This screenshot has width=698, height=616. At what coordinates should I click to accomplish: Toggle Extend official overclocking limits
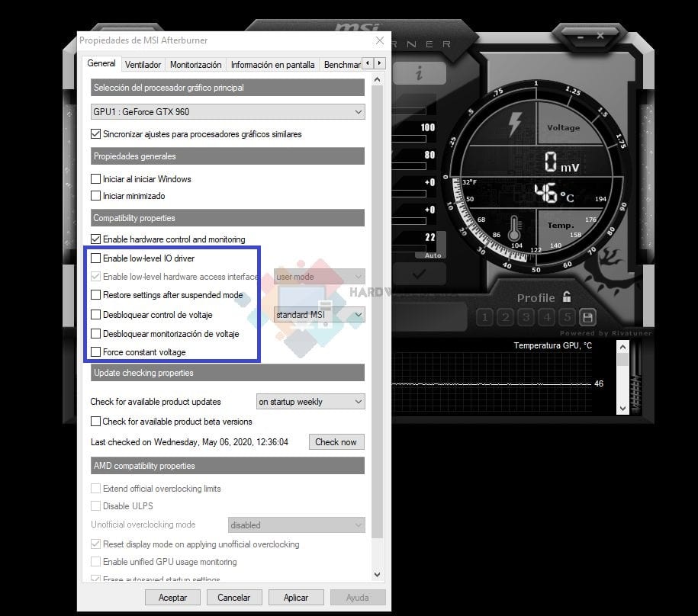[95, 489]
